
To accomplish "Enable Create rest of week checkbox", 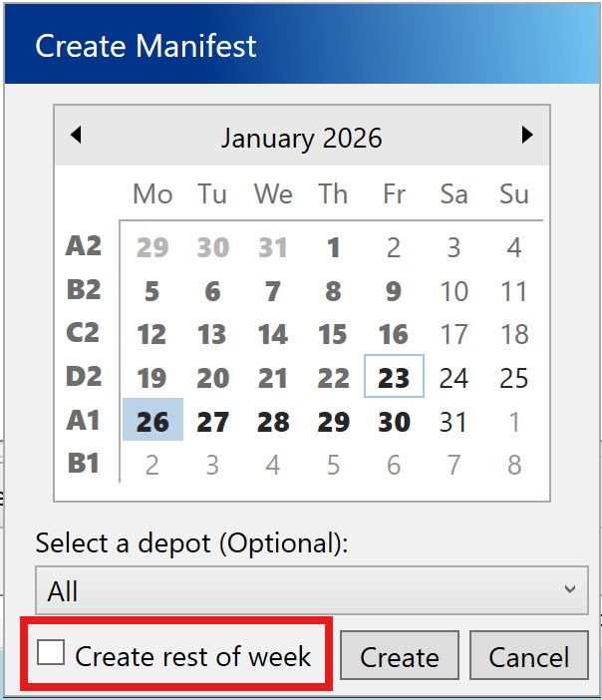I will click(x=52, y=654).
